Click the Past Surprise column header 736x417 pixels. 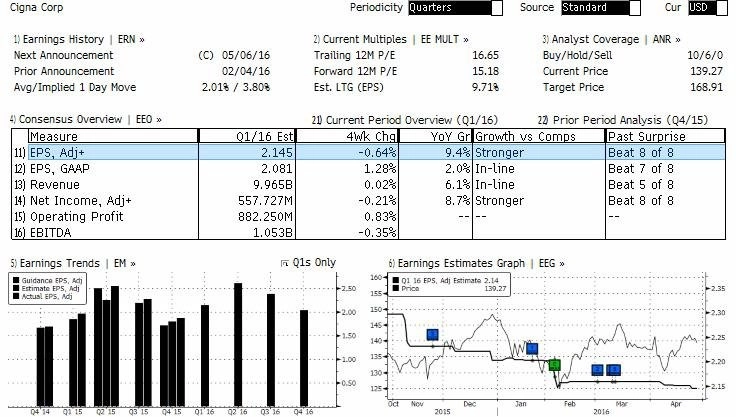tap(666, 136)
